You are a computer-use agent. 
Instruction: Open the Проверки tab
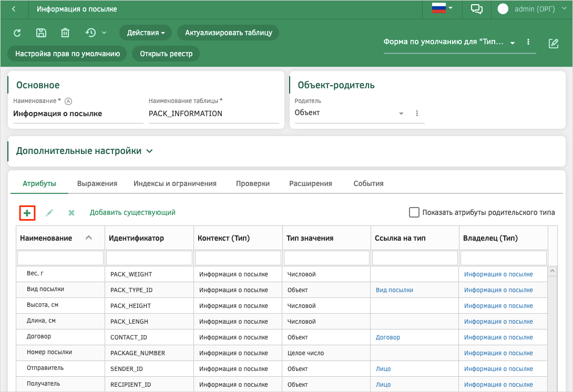click(253, 183)
